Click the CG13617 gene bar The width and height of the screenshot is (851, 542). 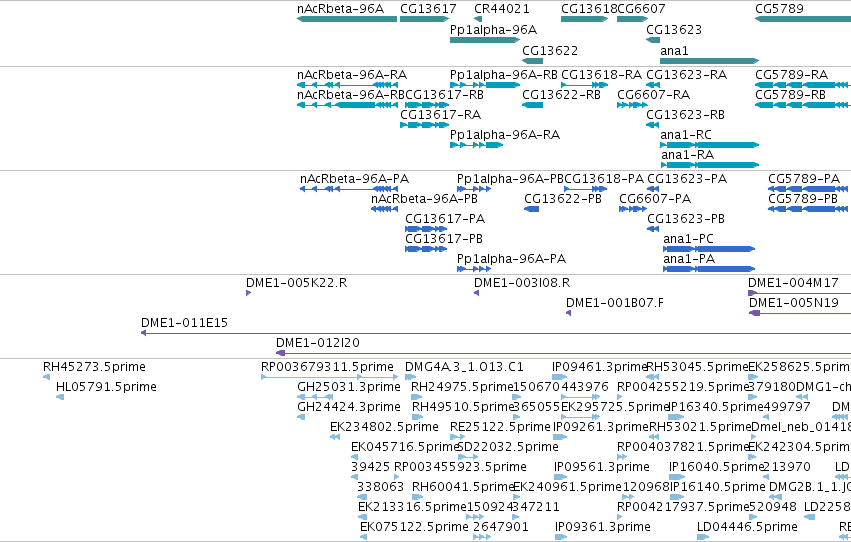click(424, 19)
